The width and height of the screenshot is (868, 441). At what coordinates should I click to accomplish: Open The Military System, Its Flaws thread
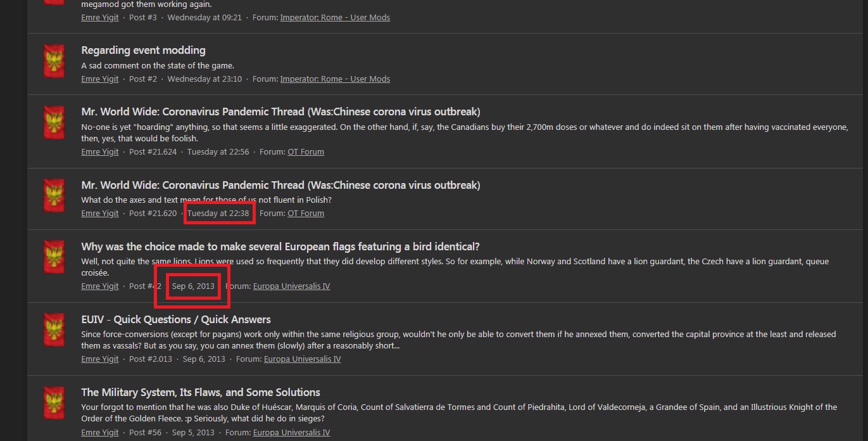coord(200,392)
